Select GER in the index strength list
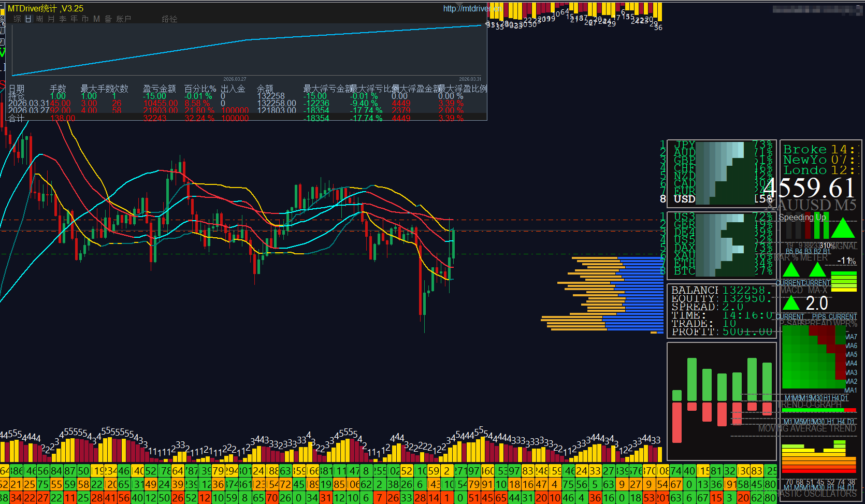The image size is (865, 504). pos(684,224)
